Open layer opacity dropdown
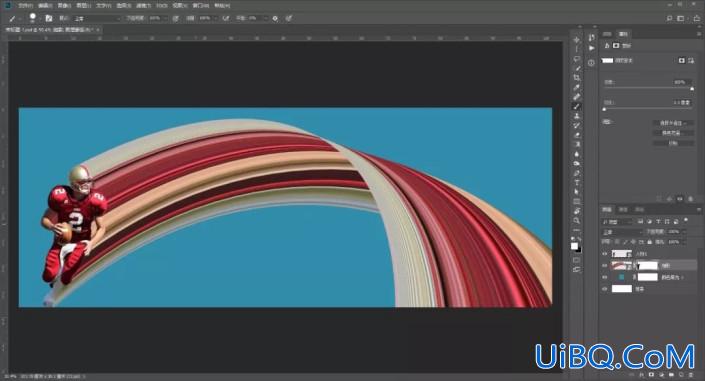 [684, 232]
